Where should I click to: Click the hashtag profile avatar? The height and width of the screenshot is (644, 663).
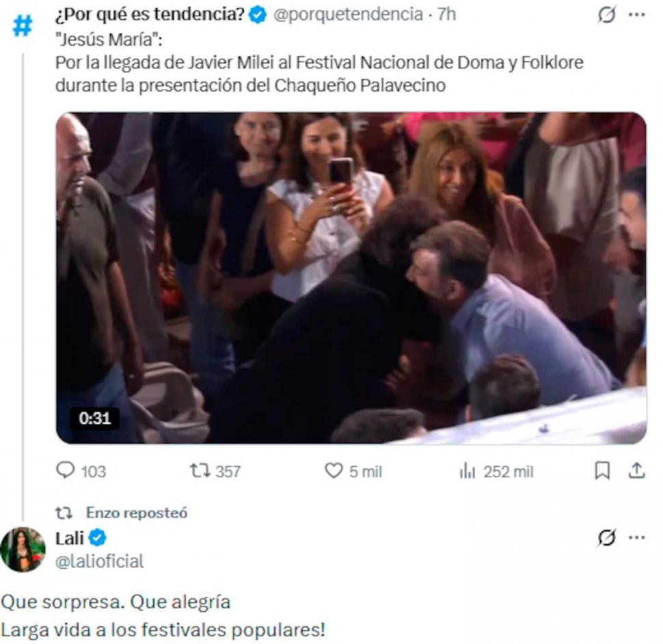23,27
